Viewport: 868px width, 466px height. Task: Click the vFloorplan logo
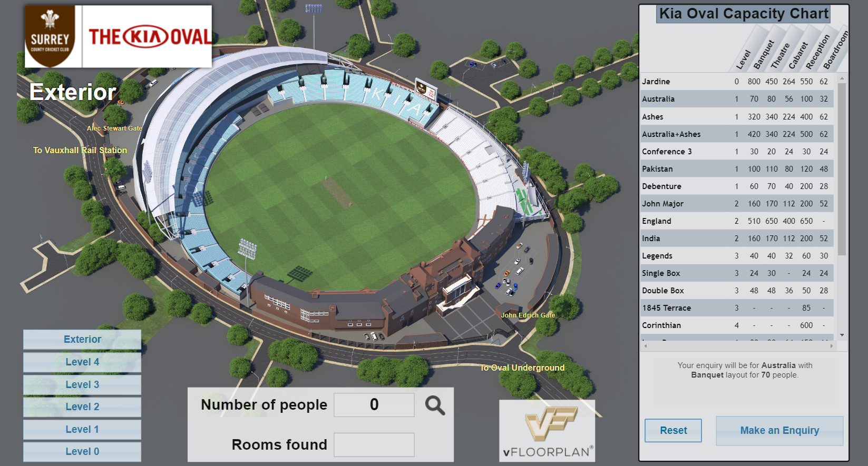click(x=547, y=431)
